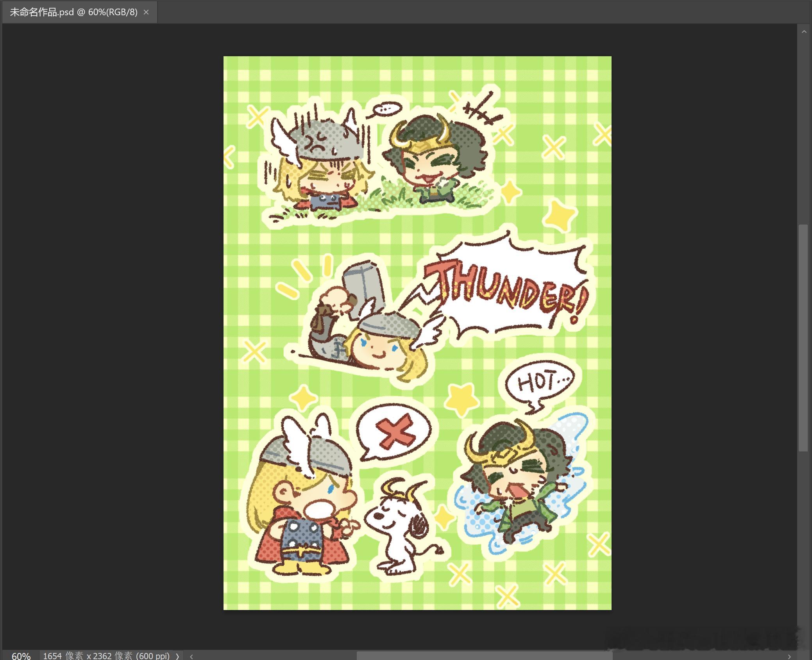This screenshot has width=812, height=660.
Task: Click the 60% zoom level field
Action: [x=21, y=656]
